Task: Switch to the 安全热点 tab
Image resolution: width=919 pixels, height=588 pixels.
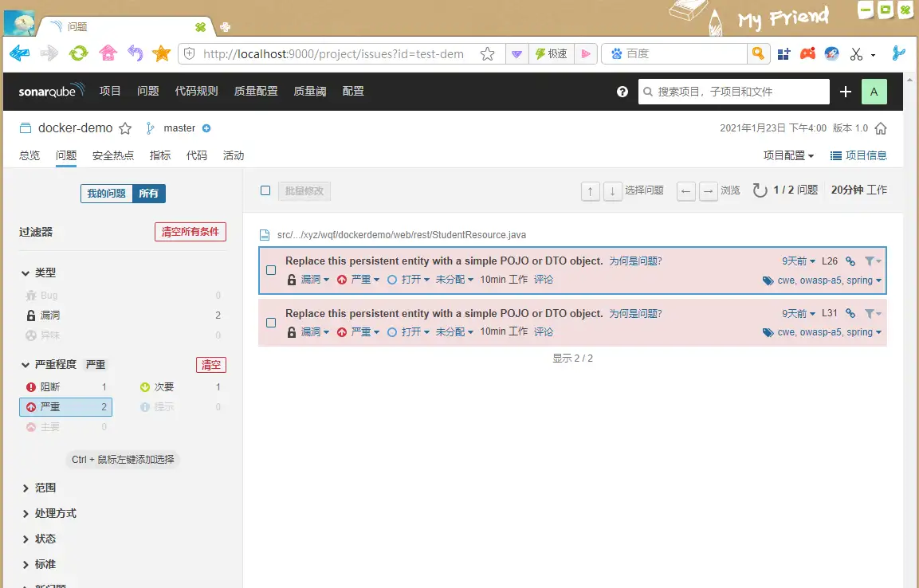Action: pyautogui.click(x=113, y=155)
